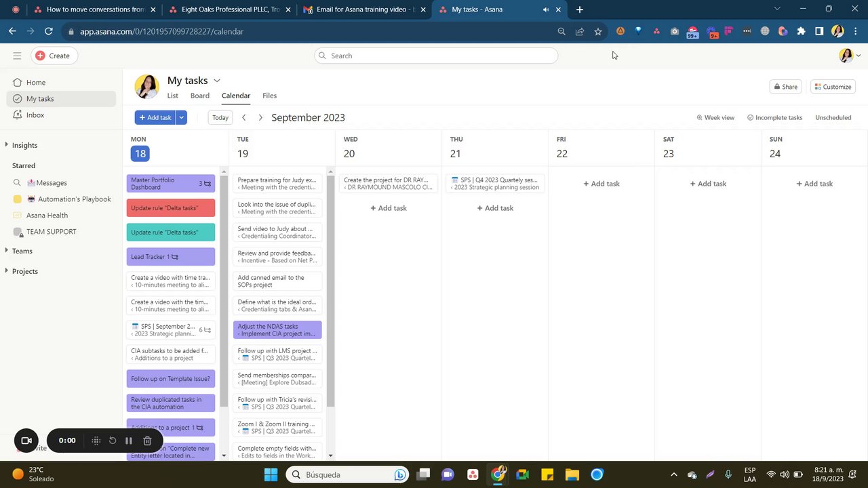Click inside the Asana Search field

coord(436,56)
